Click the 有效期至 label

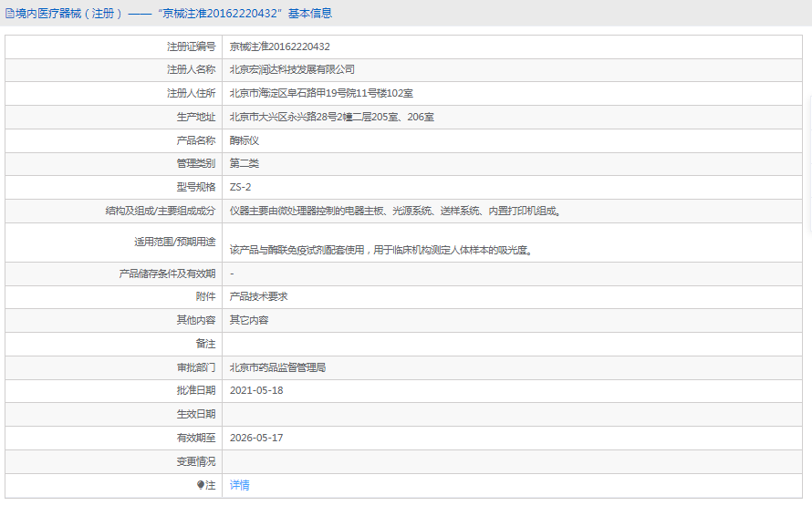coord(196,438)
